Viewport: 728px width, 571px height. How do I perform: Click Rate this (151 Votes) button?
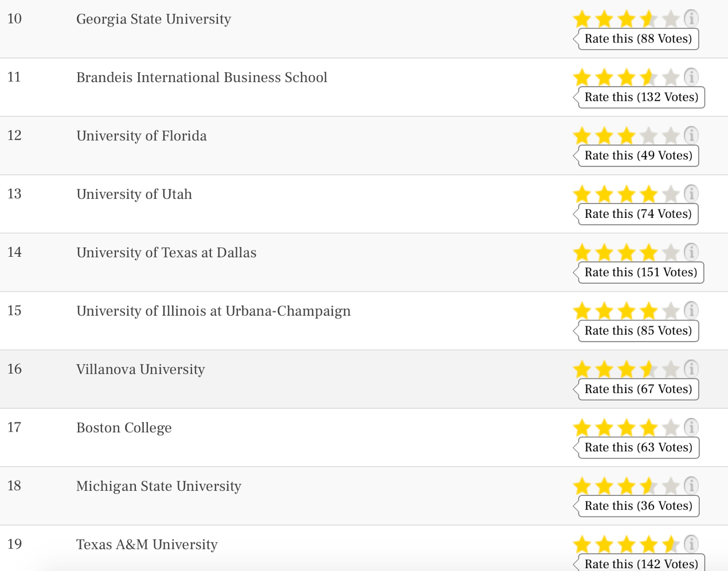point(640,272)
